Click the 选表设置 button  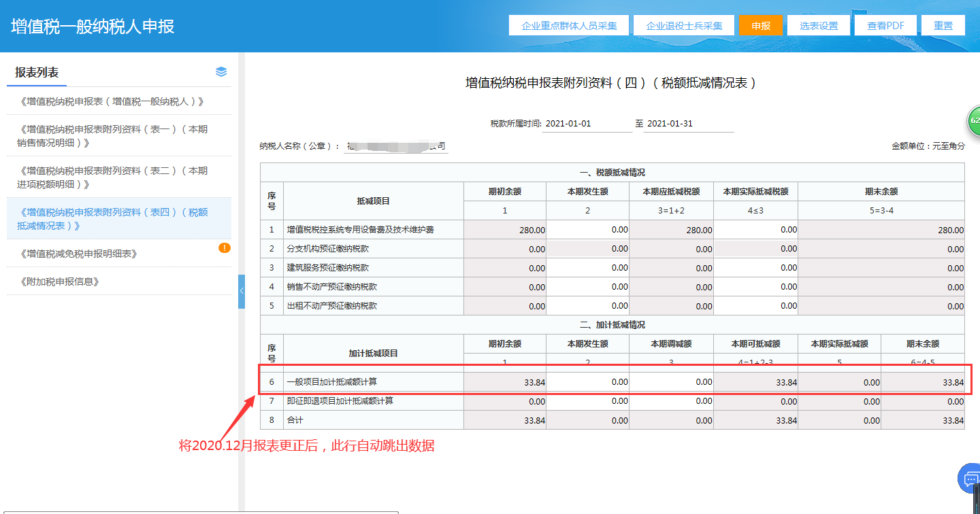(x=819, y=25)
